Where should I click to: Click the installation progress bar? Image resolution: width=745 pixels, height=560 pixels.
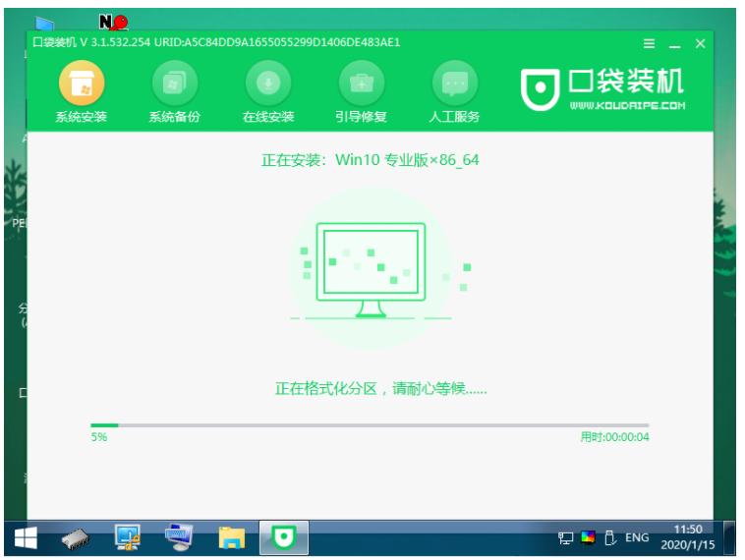click(x=370, y=425)
